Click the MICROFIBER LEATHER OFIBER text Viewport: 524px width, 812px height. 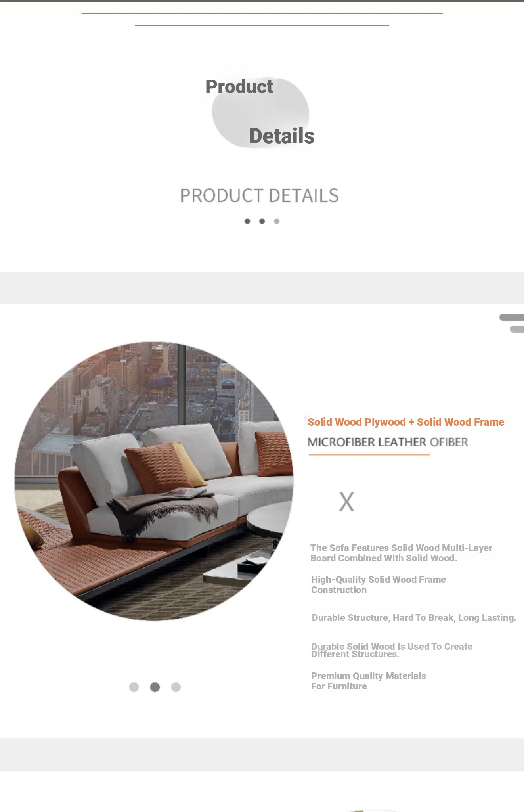tap(388, 442)
